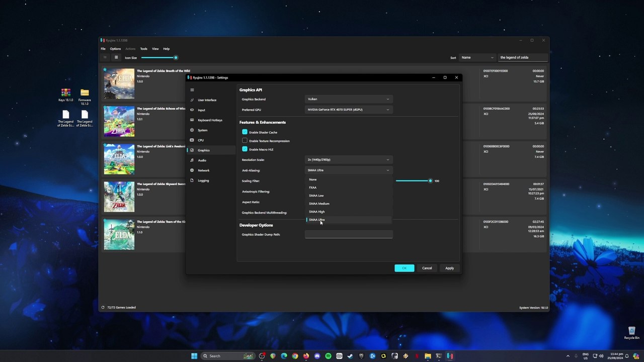Go to the System settings section

(x=202, y=130)
